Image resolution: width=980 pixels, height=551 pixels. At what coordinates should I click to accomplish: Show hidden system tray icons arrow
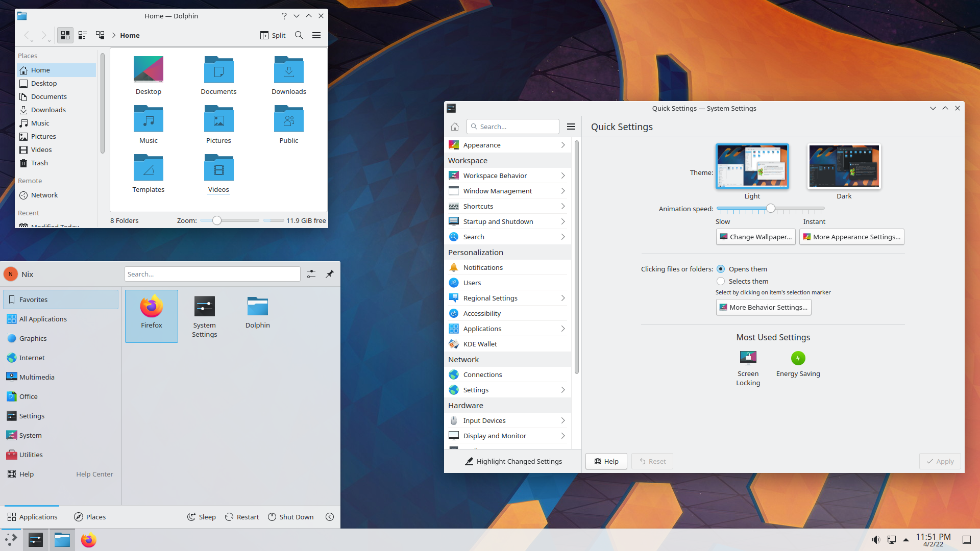pyautogui.click(x=906, y=540)
